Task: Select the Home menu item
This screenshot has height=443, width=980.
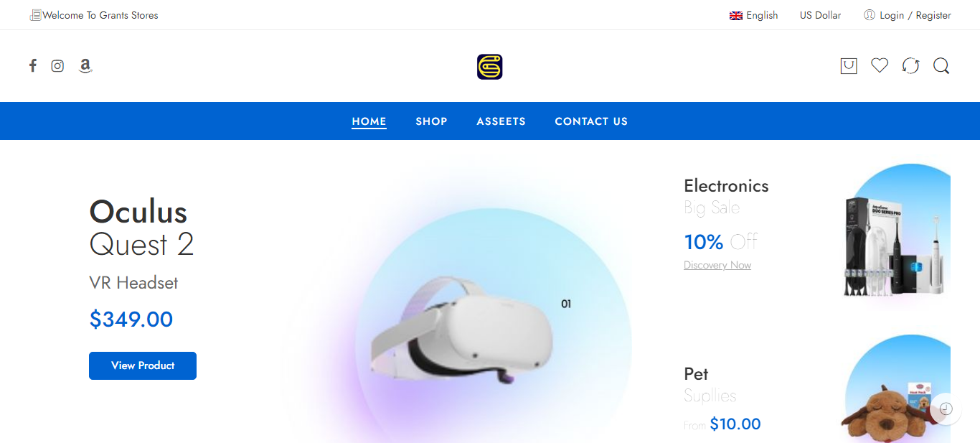Action: pyautogui.click(x=369, y=121)
